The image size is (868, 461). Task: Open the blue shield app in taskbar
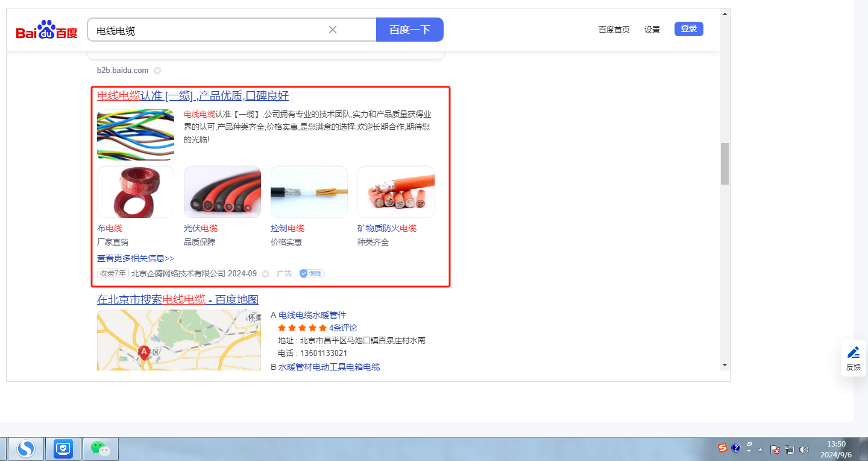pyautogui.click(x=63, y=448)
